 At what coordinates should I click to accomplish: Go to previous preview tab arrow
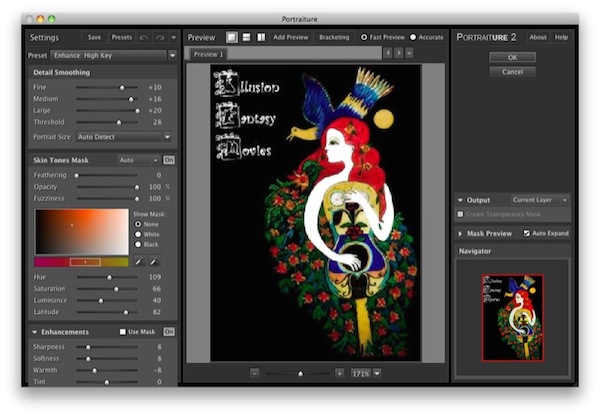click(388, 53)
